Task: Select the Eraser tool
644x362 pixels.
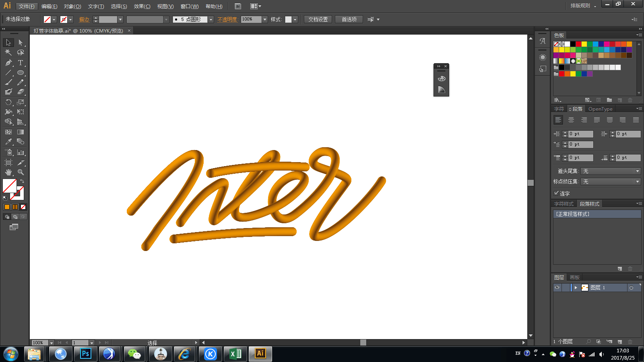Action: pos(21,92)
